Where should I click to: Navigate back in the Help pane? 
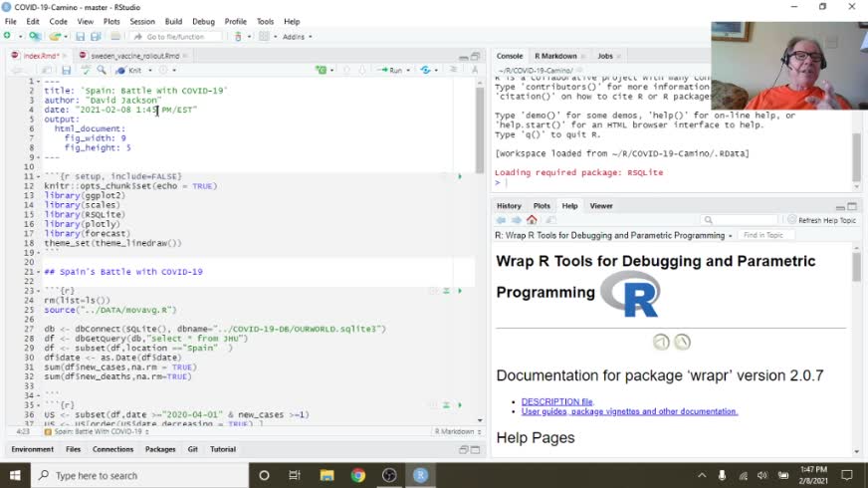[501, 220]
